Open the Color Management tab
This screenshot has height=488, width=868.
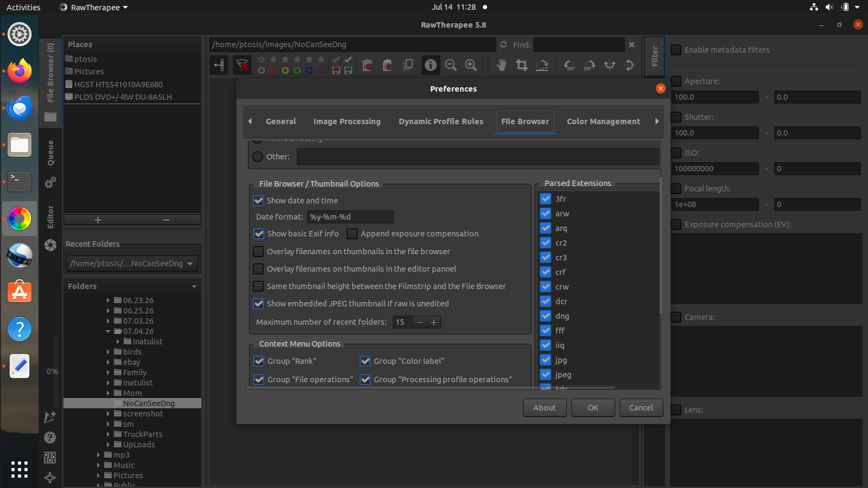(604, 121)
